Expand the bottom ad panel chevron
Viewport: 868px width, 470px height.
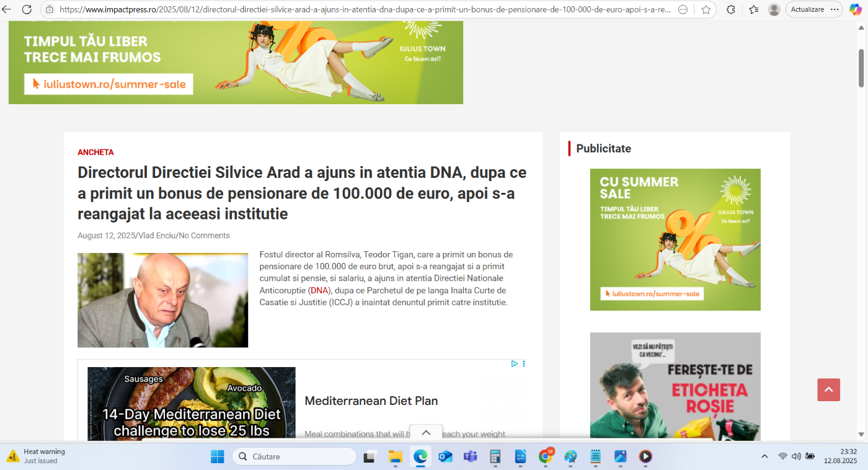pyautogui.click(x=426, y=433)
